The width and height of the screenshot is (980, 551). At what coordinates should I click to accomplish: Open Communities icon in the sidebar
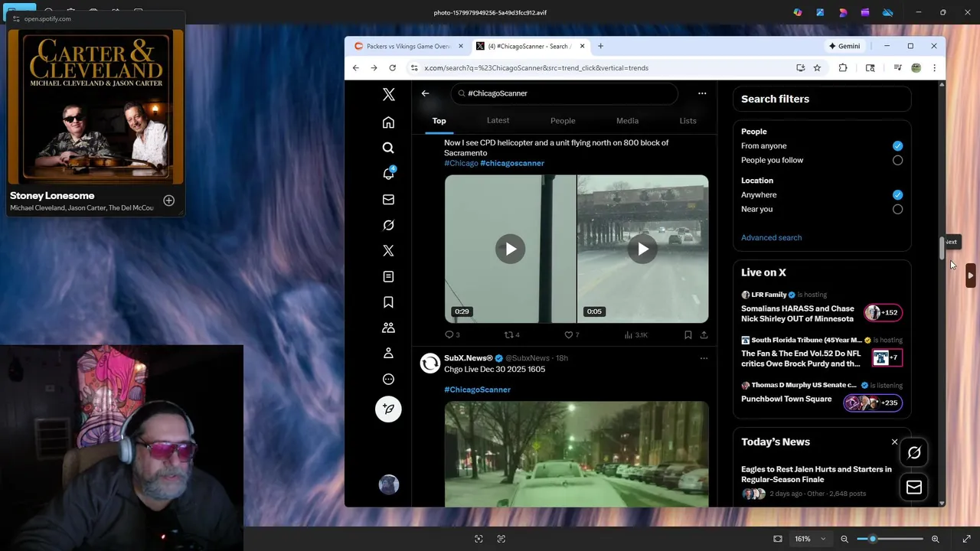point(388,328)
